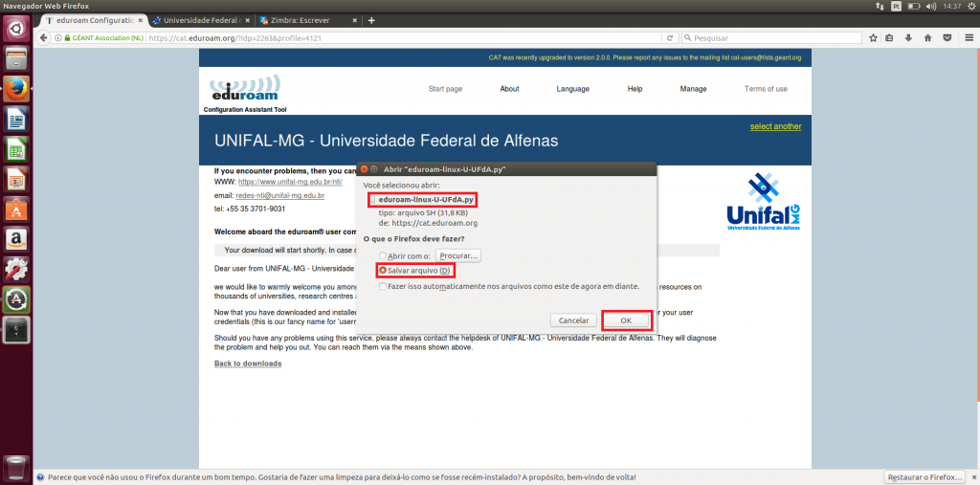Viewport: 980px width, 485px height.
Task: Open the Help menu item
Action: tap(635, 89)
